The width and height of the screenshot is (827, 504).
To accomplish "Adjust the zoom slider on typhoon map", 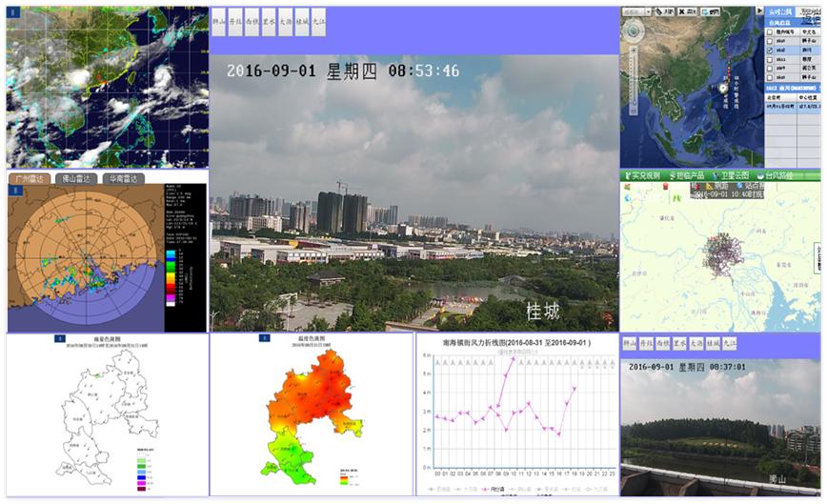I will click(x=634, y=79).
